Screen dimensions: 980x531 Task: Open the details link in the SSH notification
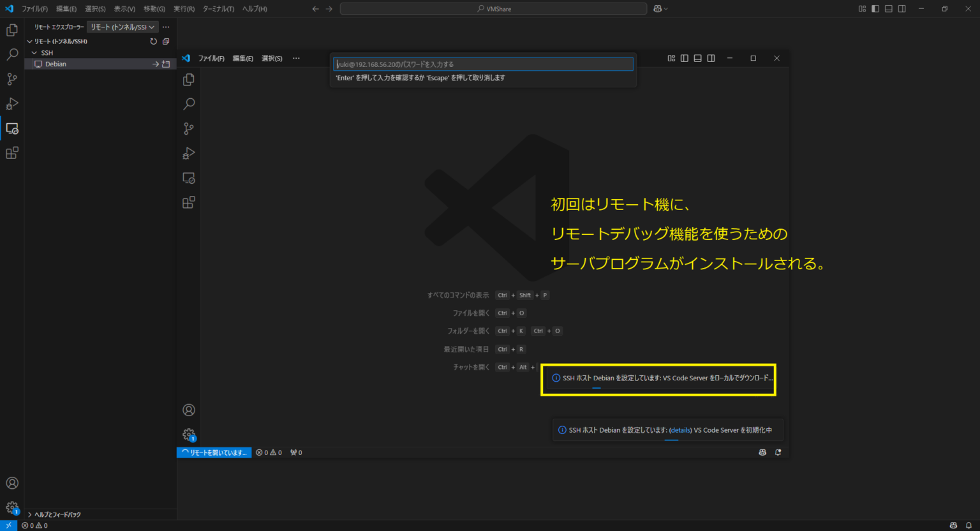[680, 430]
